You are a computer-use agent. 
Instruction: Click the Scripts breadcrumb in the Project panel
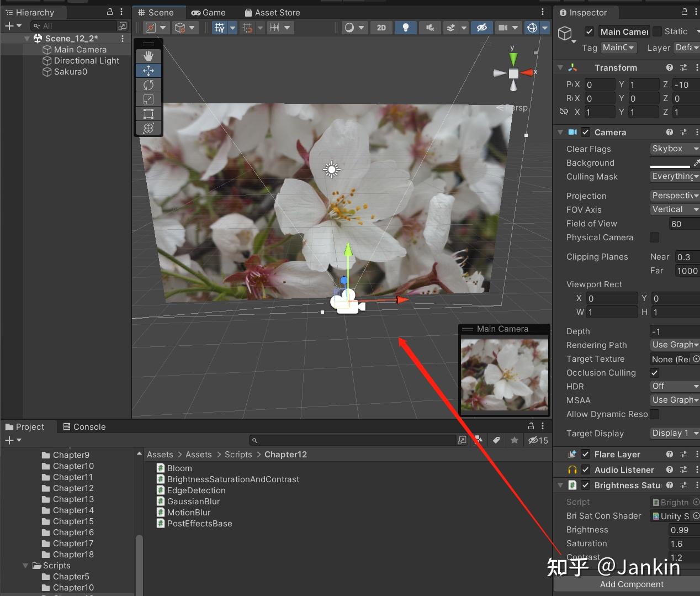(x=238, y=454)
